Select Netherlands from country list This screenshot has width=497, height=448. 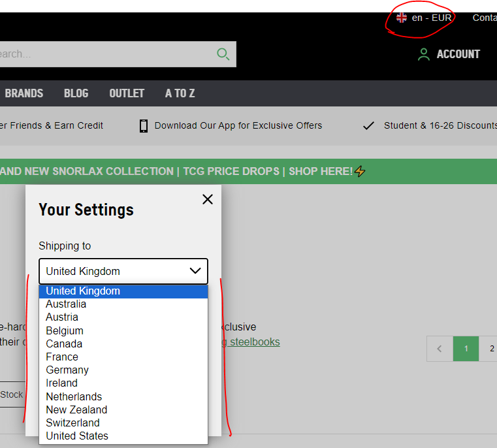(x=123, y=396)
